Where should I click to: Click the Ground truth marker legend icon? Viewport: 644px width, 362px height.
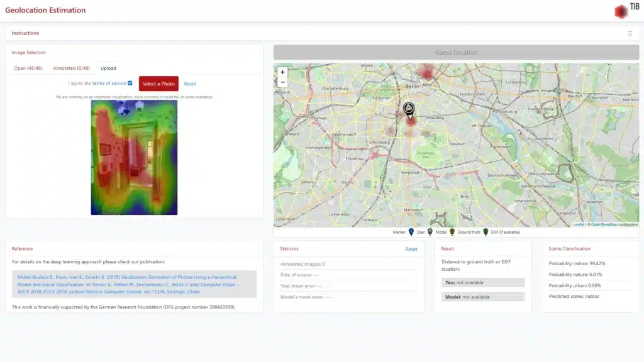click(x=452, y=233)
